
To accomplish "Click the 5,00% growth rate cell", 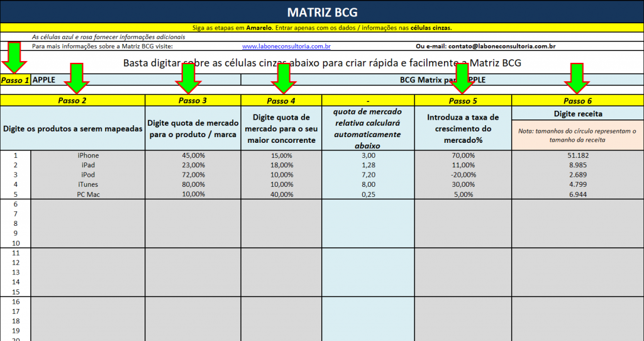I will pos(464,194).
